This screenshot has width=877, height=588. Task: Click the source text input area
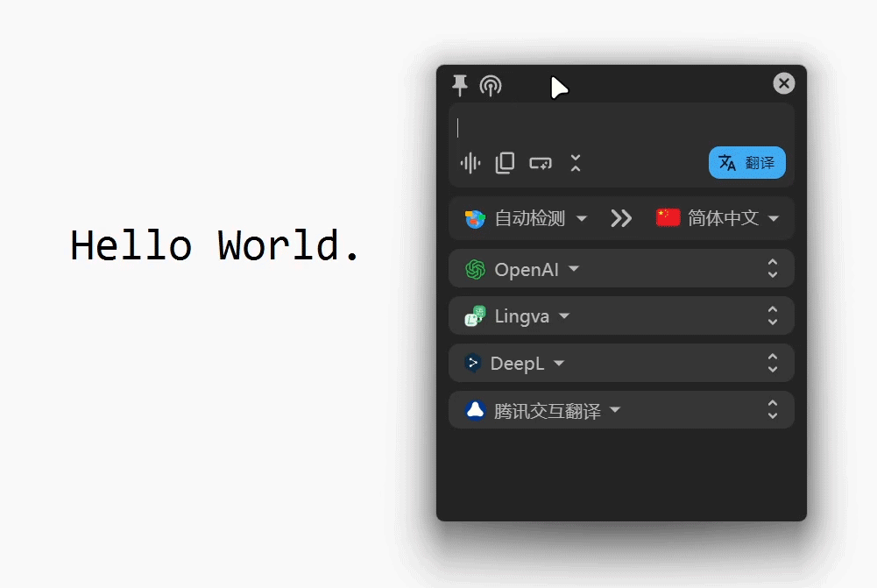click(621, 128)
